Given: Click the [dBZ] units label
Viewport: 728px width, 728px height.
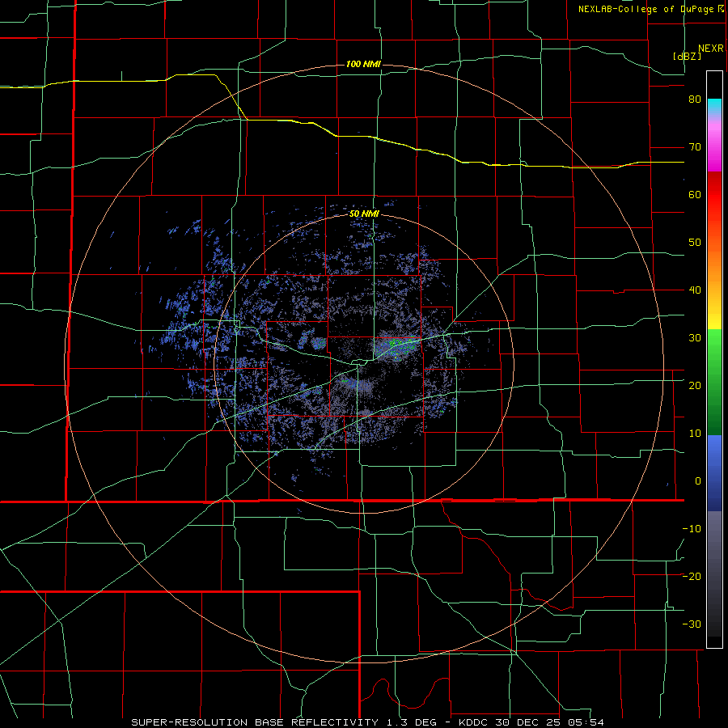Looking at the screenshot, I should pos(687,56).
